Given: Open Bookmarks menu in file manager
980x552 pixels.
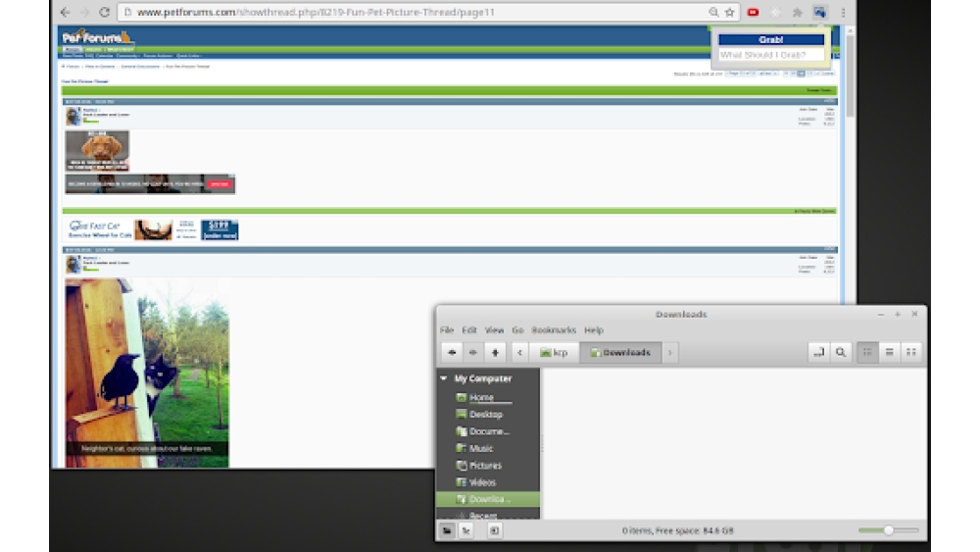Looking at the screenshot, I should tap(553, 330).
